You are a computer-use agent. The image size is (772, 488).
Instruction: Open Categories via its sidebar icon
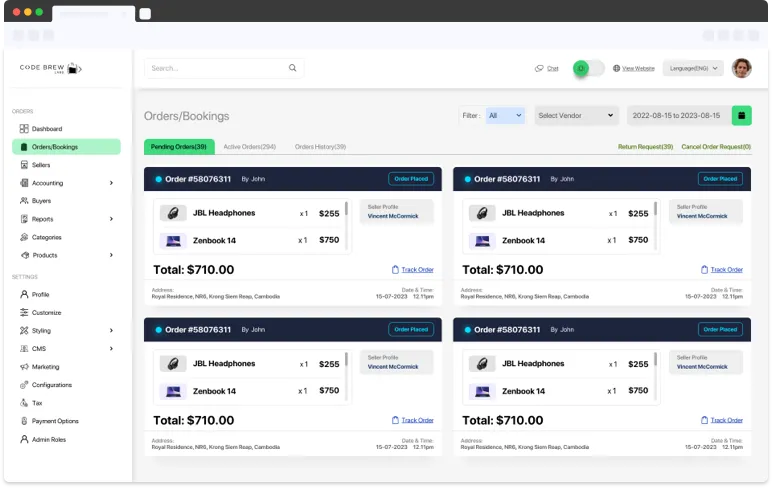(24, 237)
